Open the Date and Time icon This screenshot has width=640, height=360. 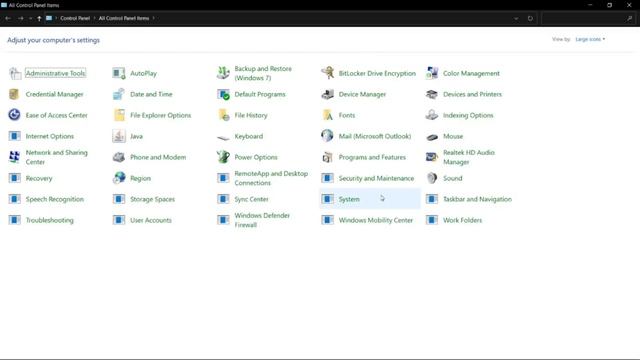tap(119, 94)
